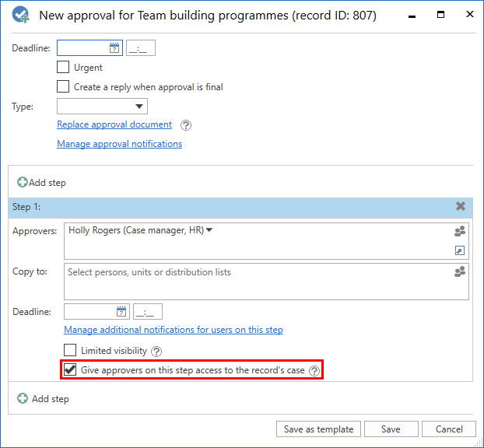Click the add approvers people icon
The width and height of the screenshot is (484, 448).
click(x=460, y=231)
